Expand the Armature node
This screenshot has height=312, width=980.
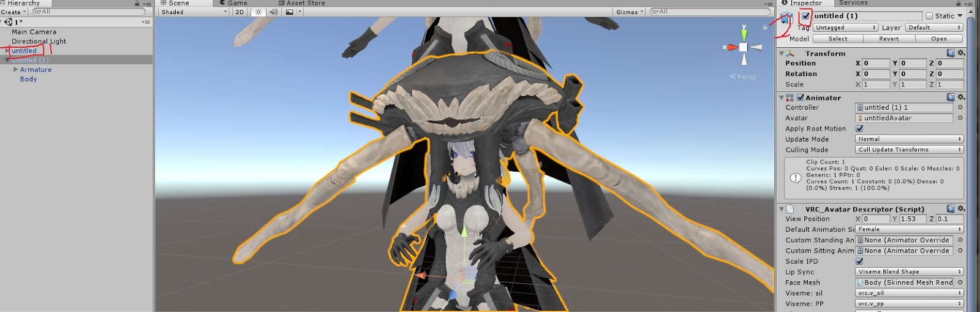click(15, 69)
